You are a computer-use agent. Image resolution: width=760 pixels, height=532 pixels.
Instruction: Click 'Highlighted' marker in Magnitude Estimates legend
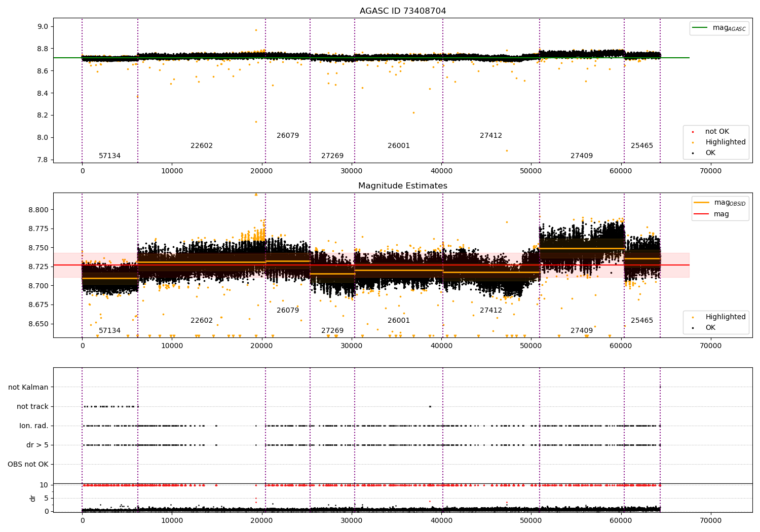pyautogui.click(x=693, y=317)
